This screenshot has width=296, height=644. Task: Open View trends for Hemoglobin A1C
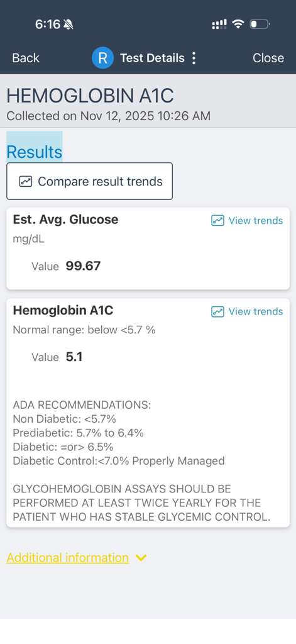pos(247,312)
